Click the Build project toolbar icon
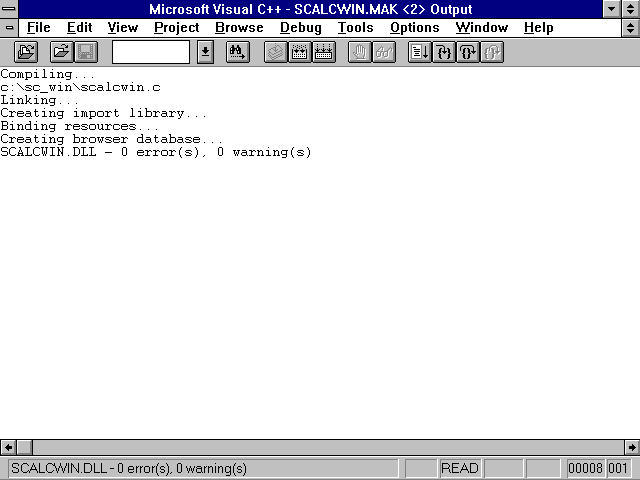Viewport: 640px width, 480px height. coord(299,52)
